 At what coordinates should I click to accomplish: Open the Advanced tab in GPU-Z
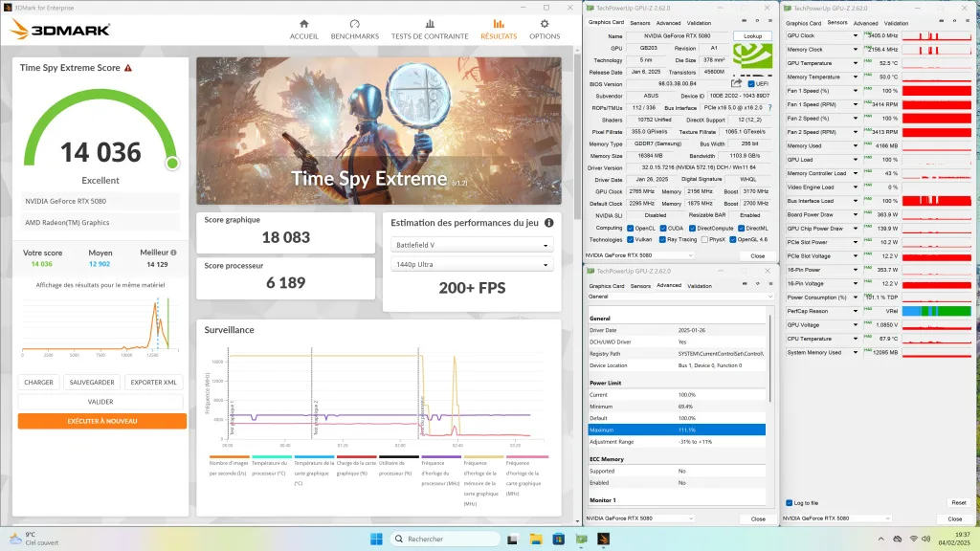pos(669,23)
